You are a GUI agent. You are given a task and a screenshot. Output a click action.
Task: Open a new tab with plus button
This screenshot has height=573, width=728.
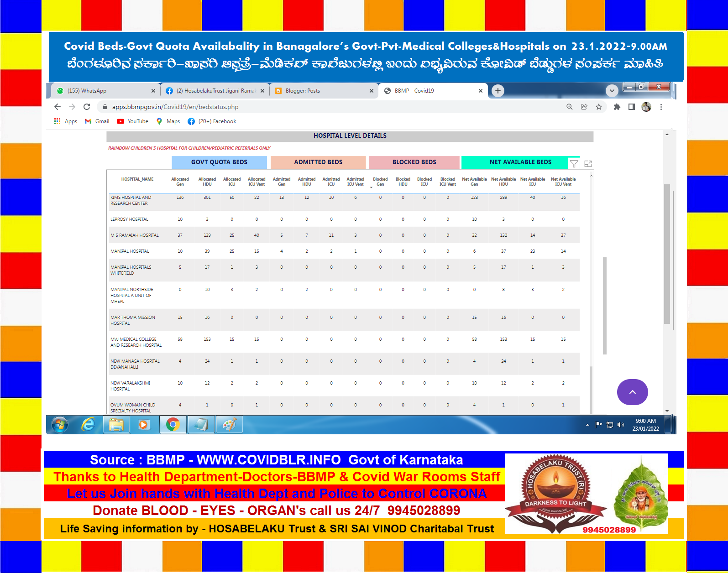[498, 91]
